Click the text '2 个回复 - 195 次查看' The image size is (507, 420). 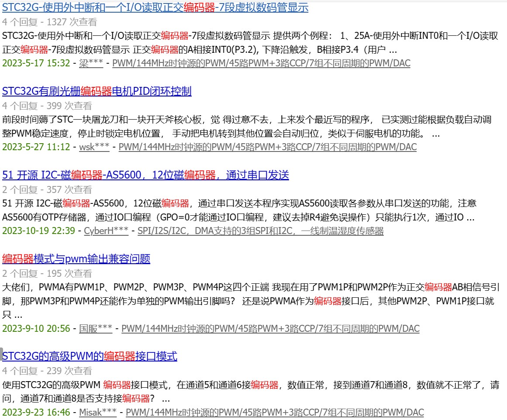47,274
